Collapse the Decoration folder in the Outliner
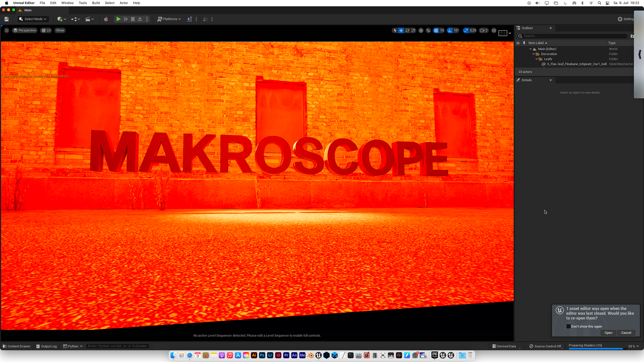Image resolution: width=644 pixels, height=362 pixels. [534, 54]
